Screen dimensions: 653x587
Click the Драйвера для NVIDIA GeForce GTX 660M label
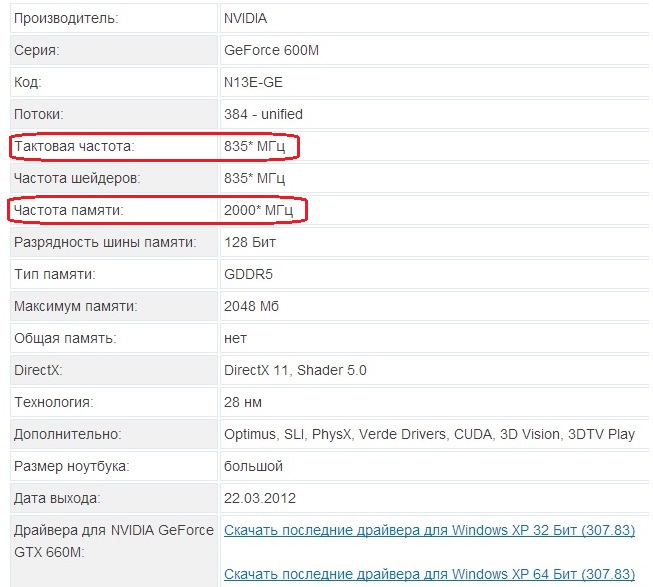(x=114, y=541)
